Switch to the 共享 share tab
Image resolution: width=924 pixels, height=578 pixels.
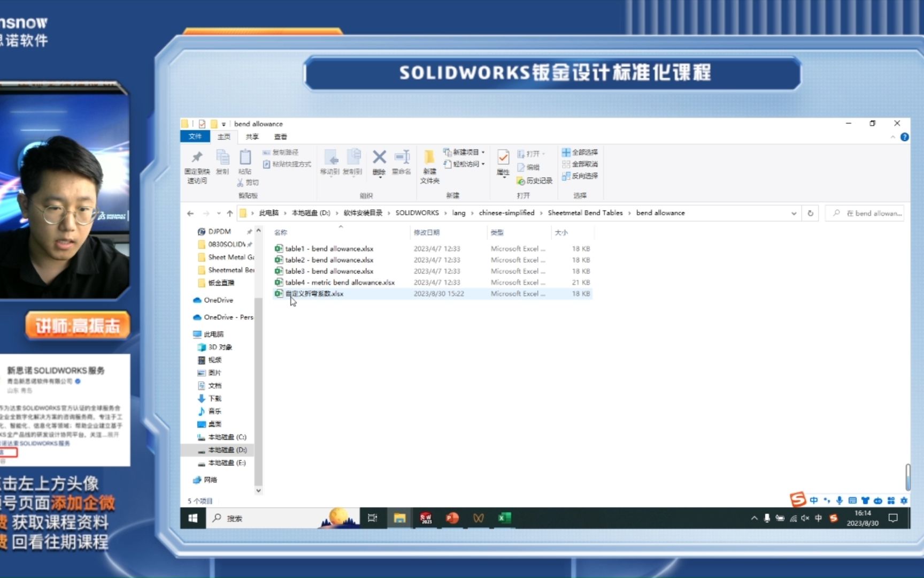252,137
